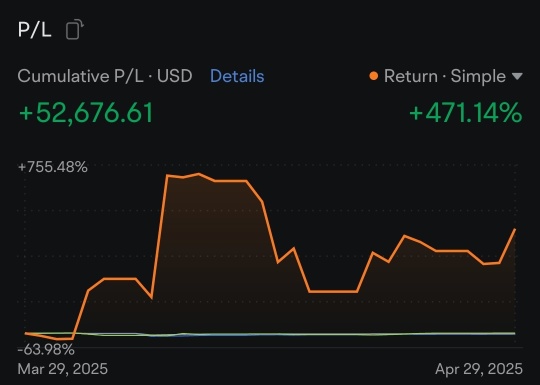This screenshot has height=385, width=540.
Task: Tap the orange line's lowest dip near start
Action: 64,339
